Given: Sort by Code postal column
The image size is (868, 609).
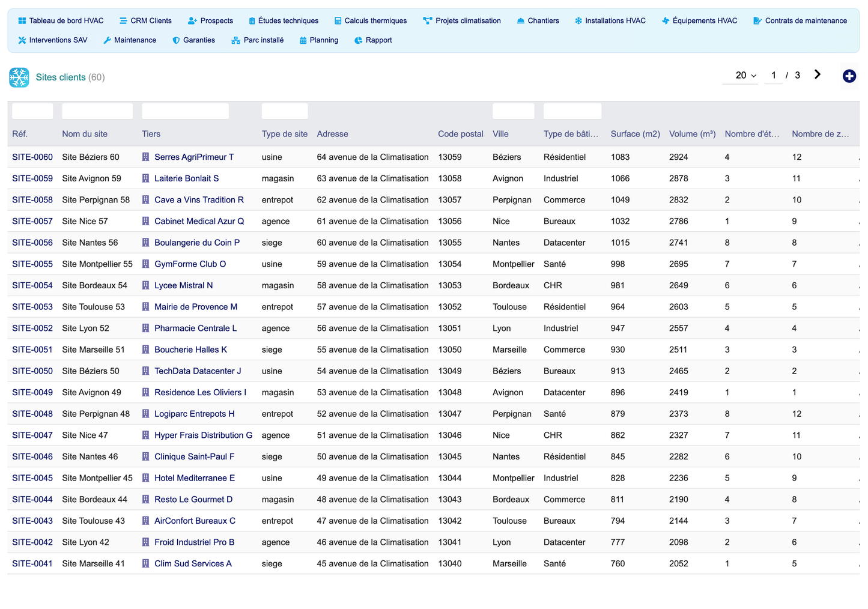Looking at the screenshot, I should pos(460,134).
